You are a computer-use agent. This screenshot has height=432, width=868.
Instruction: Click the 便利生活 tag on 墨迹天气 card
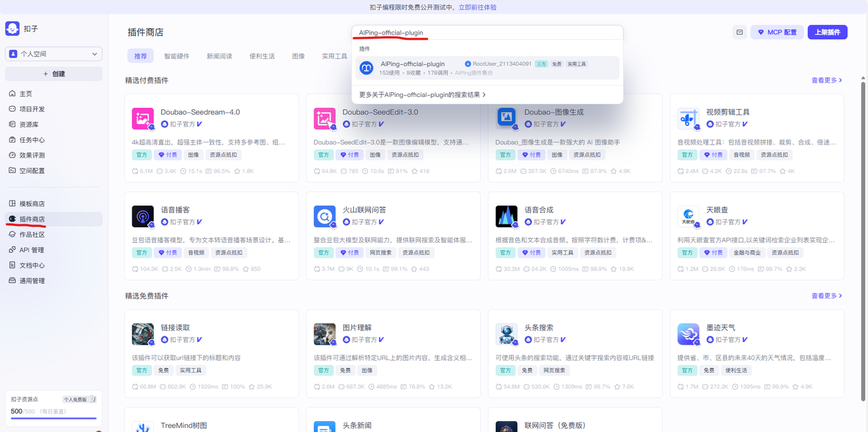click(x=736, y=370)
